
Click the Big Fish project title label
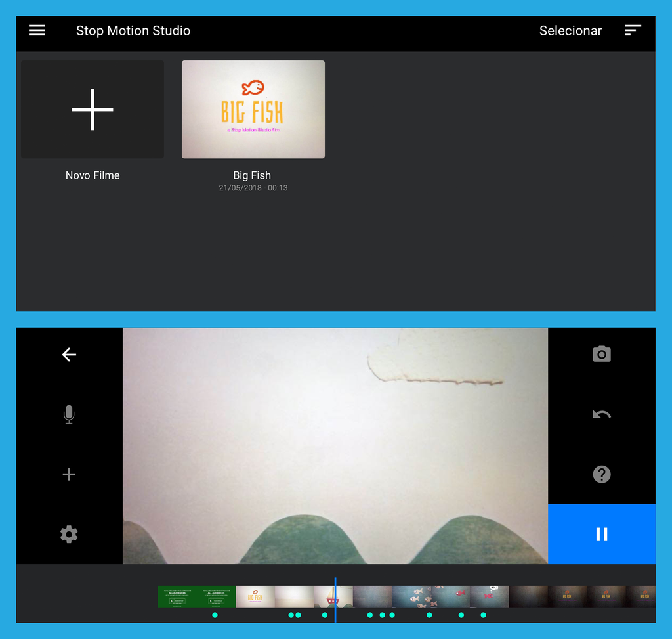[252, 175]
